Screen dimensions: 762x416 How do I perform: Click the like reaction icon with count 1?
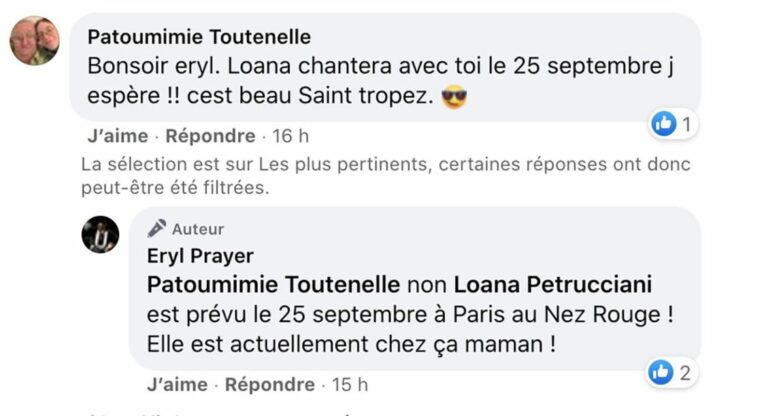click(664, 123)
